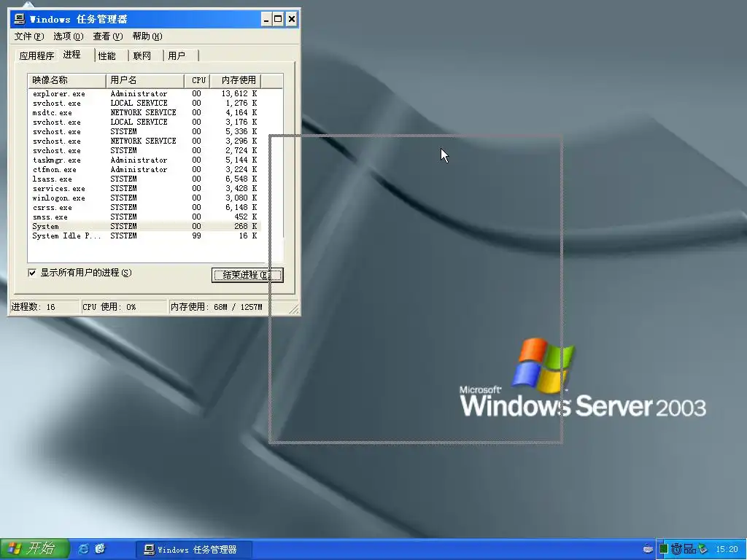Screen dimensions: 747x560
Task: Click the 结束进程 button
Action: [247, 275]
